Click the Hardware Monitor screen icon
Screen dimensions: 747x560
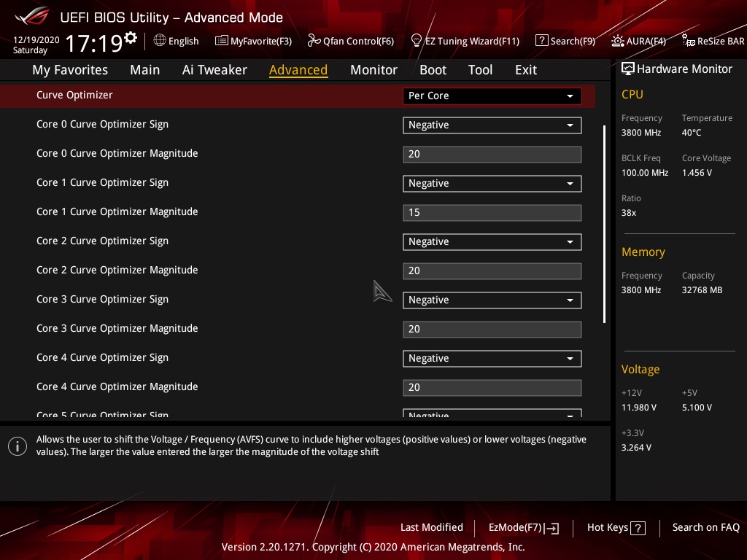tap(628, 69)
